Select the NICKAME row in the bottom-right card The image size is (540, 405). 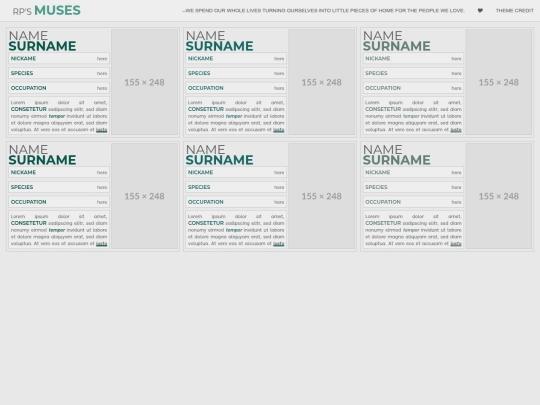tap(413, 173)
